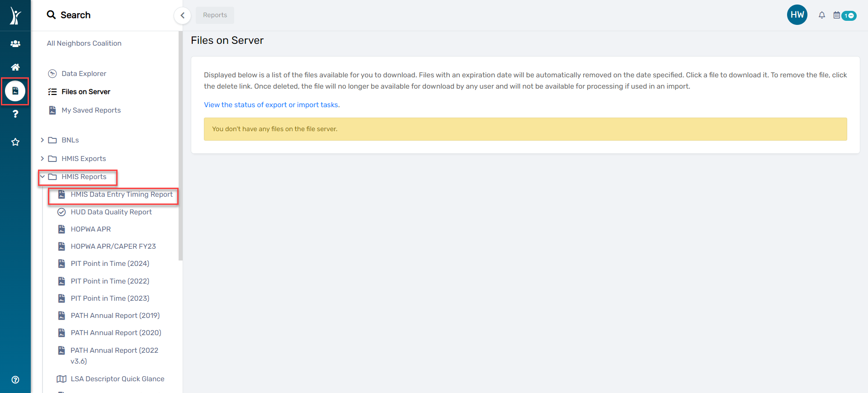Viewport: 868px width, 393px height.
Task: Click the Reports breadcrumb tab
Action: pos(215,15)
